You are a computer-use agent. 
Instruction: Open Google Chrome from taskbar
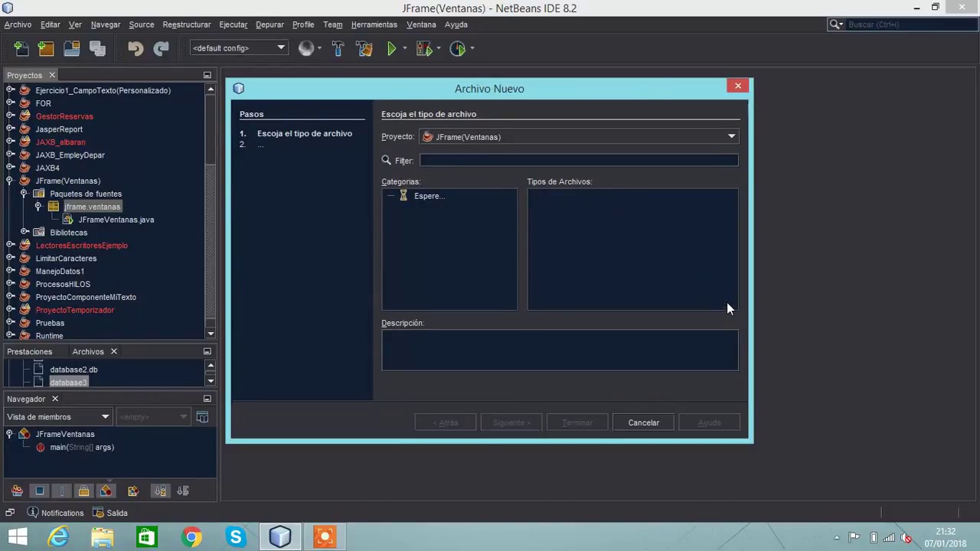click(x=191, y=537)
